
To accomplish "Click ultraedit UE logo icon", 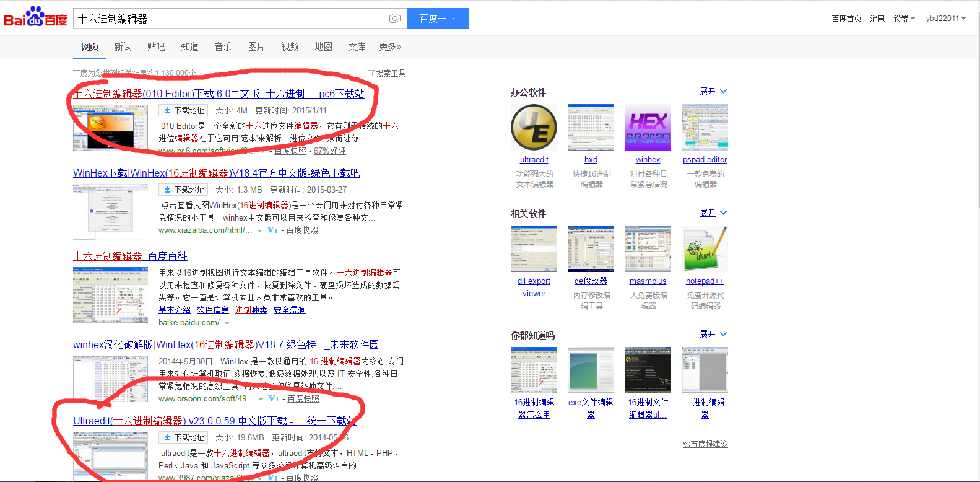I will point(534,127).
